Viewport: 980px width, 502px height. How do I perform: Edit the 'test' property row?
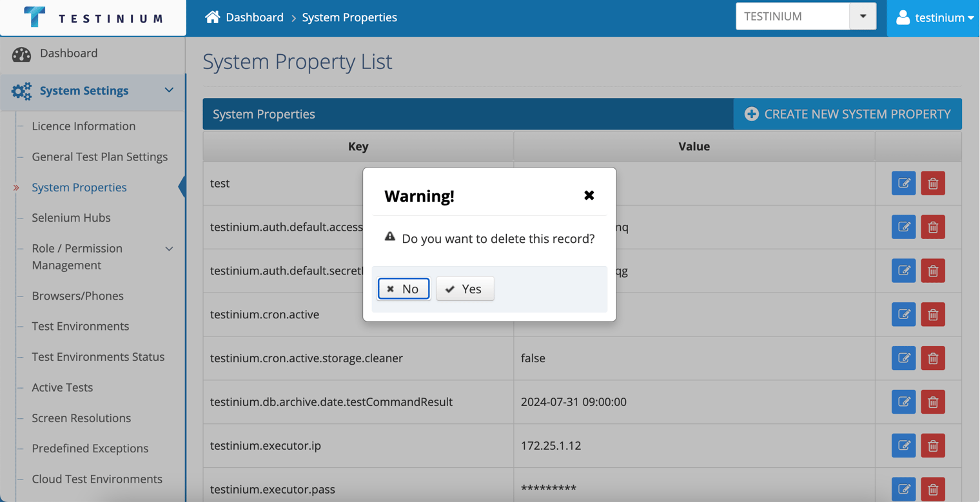pyautogui.click(x=904, y=184)
